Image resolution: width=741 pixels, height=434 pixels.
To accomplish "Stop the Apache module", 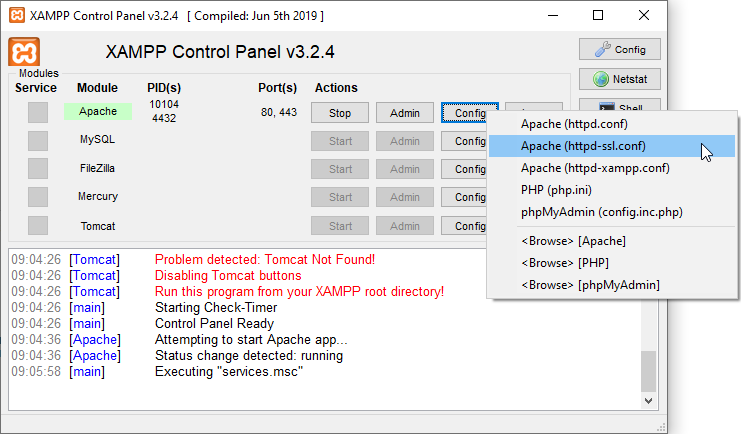I will click(x=340, y=113).
